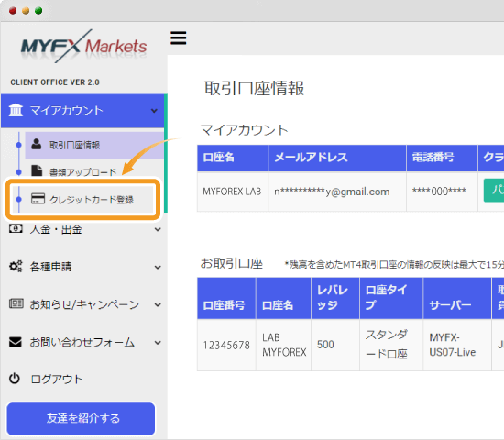Click the 取引口座情報 page heading
Viewport: 504px width, 440px height.
(x=254, y=88)
